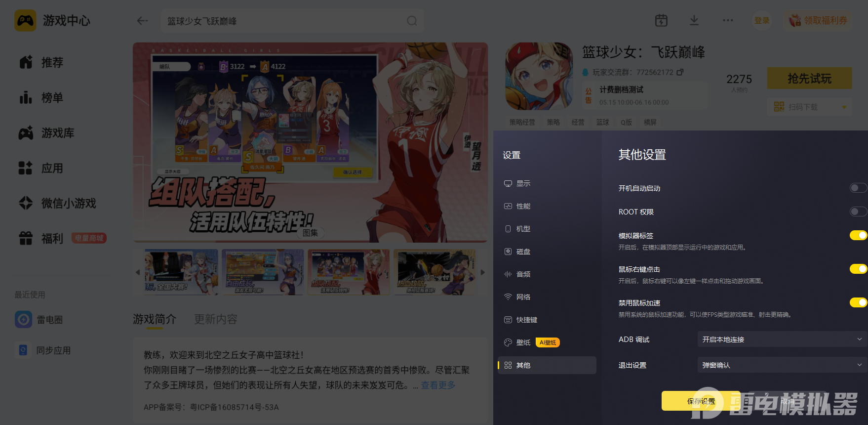The width and height of the screenshot is (868, 425).
Task: Click the Q版 tag
Action: (x=626, y=122)
